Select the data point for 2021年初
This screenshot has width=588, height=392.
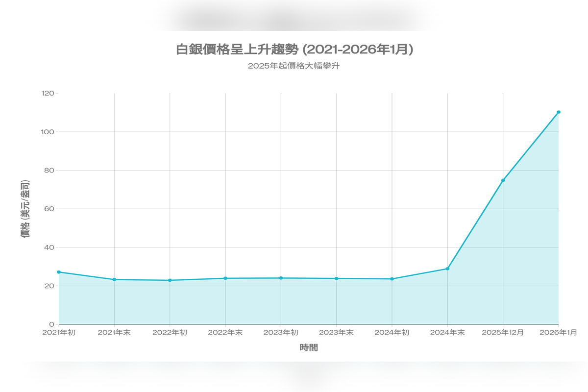[x=59, y=272]
